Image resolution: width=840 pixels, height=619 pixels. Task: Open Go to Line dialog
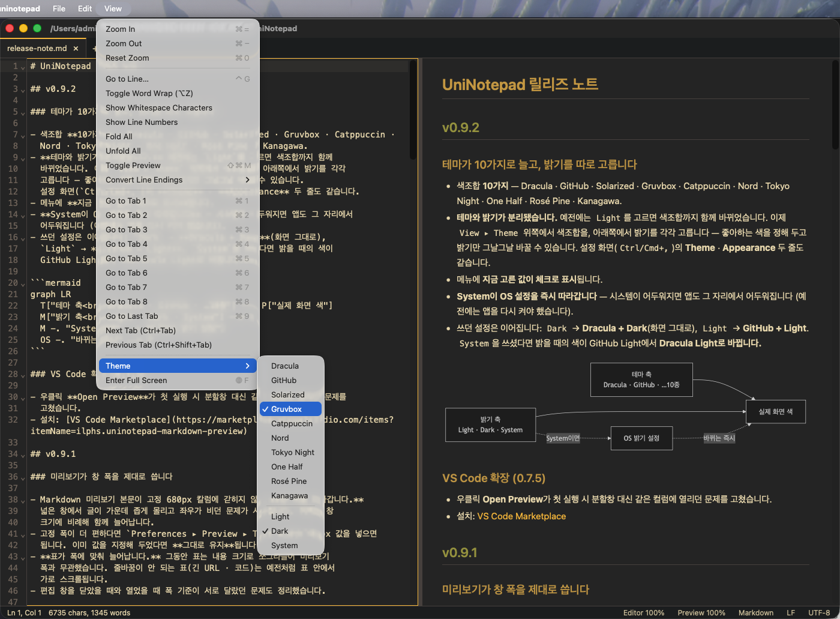point(178,79)
